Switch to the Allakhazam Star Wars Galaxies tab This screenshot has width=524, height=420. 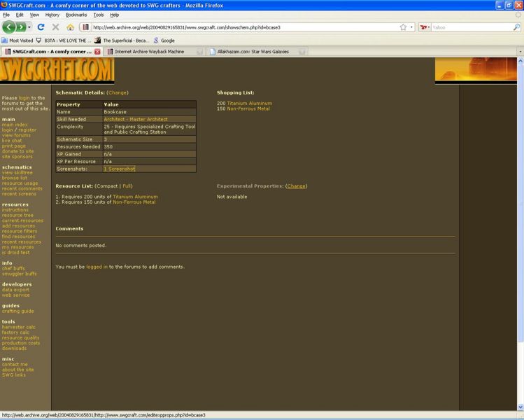(253, 51)
